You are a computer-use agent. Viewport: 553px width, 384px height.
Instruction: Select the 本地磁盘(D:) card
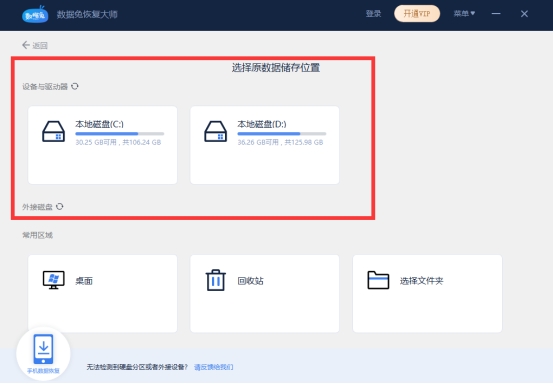tap(265, 145)
